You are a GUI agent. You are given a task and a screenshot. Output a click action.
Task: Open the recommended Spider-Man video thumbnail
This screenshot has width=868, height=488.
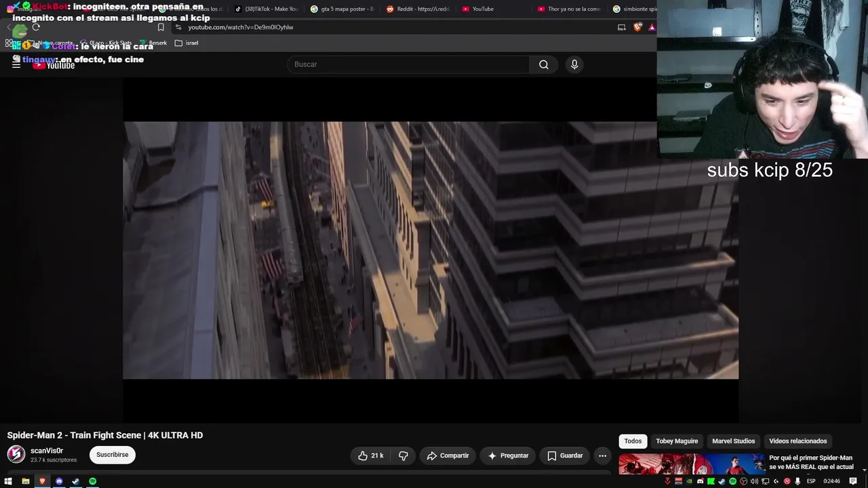coord(692,465)
